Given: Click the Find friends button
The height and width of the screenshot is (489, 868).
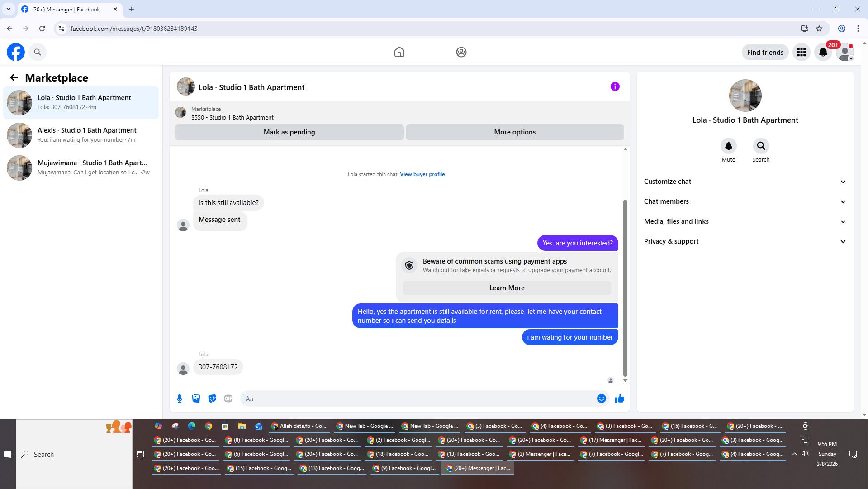Looking at the screenshot, I should (765, 52).
